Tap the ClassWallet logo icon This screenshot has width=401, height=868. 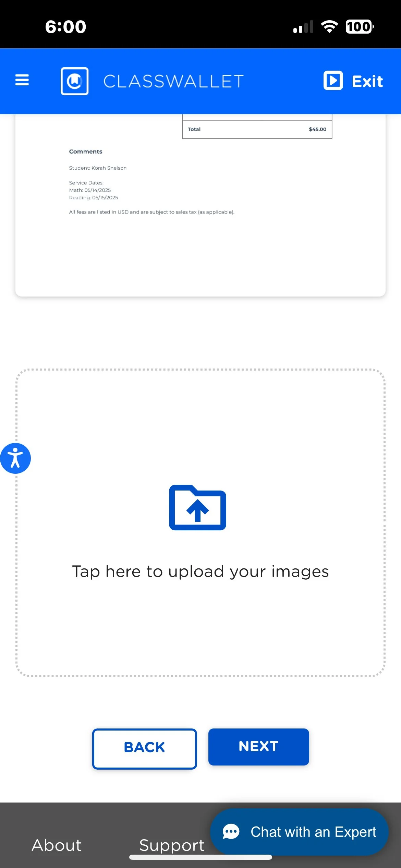[74, 81]
